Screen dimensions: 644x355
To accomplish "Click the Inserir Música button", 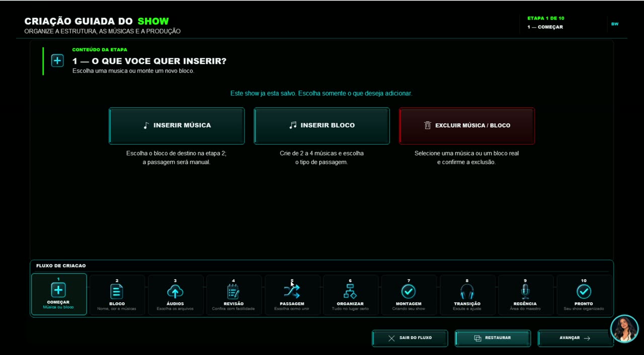I will (177, 126).
